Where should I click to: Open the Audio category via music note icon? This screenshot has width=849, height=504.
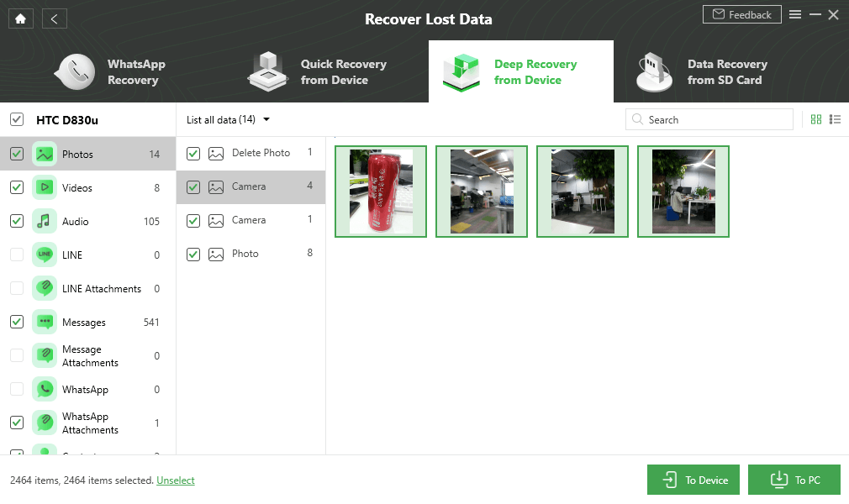[44, 221]
